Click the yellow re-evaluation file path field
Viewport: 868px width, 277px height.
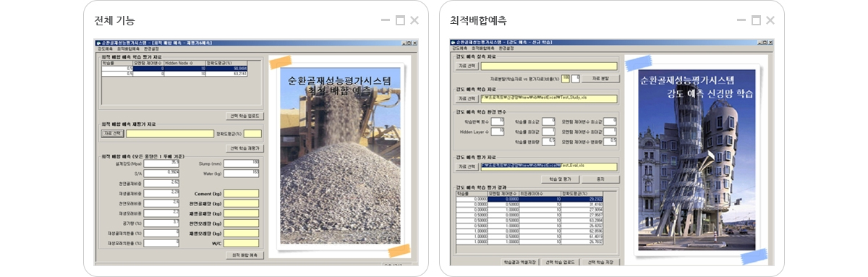point(170,133)
